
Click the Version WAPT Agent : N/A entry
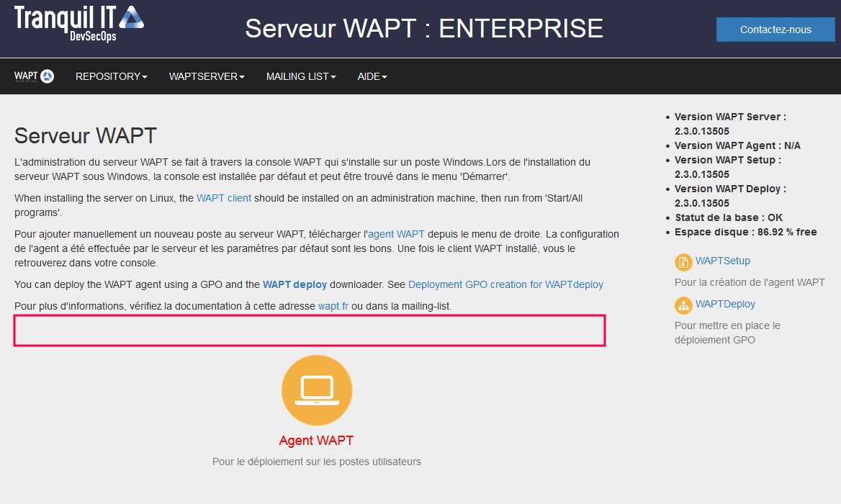(737, 145)
